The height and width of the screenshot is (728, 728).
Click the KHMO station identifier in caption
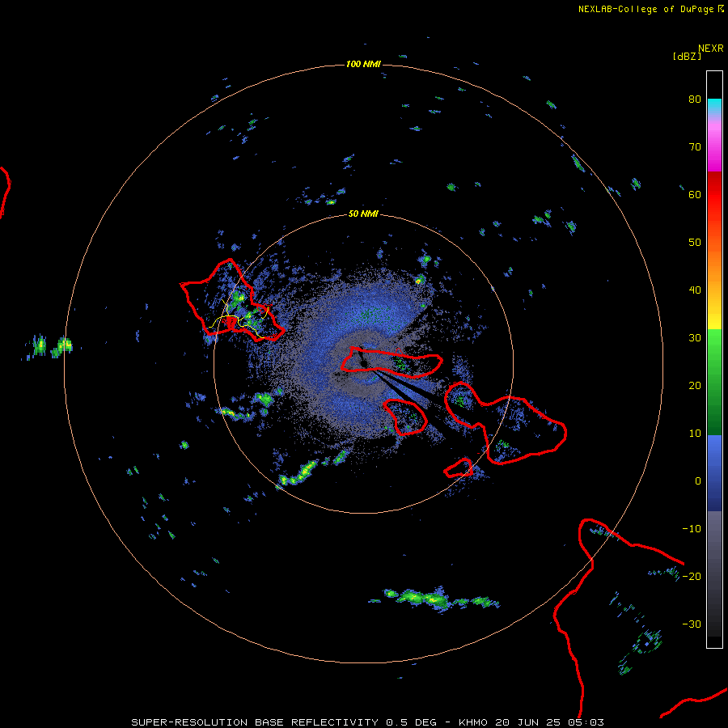coord(473,722)
